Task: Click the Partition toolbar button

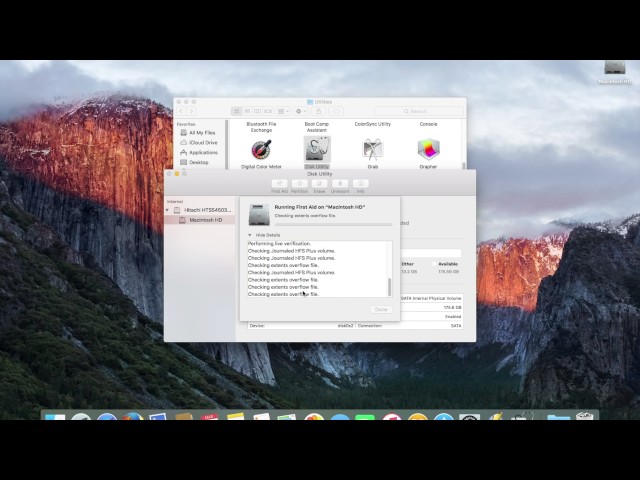Action: pyautogui.click(x=300, y=184)
